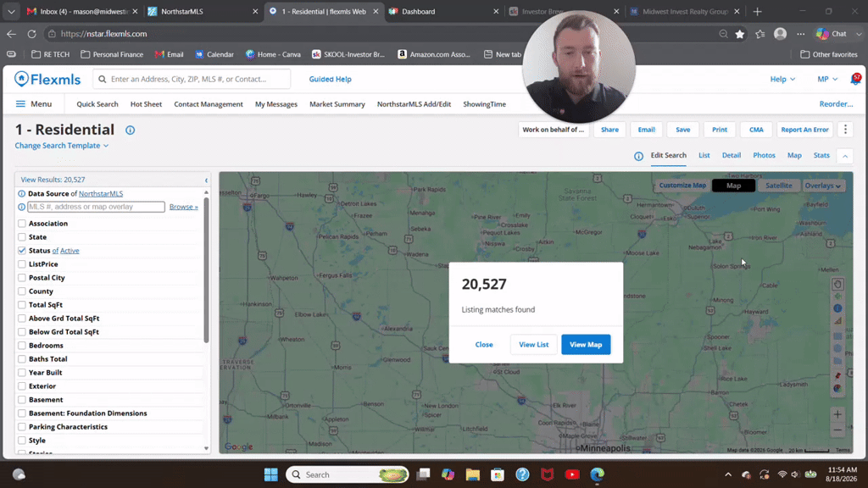The height and width of the screenshot is (488, 868).
Task: Click the Data Source info icon
Action: [21, 194]
